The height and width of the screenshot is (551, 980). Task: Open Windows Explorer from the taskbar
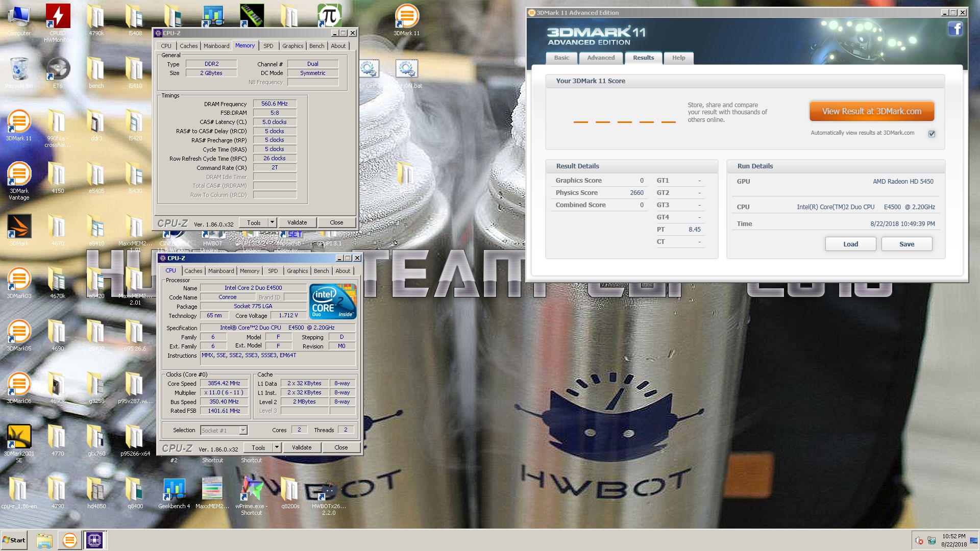tap(44, 540)
